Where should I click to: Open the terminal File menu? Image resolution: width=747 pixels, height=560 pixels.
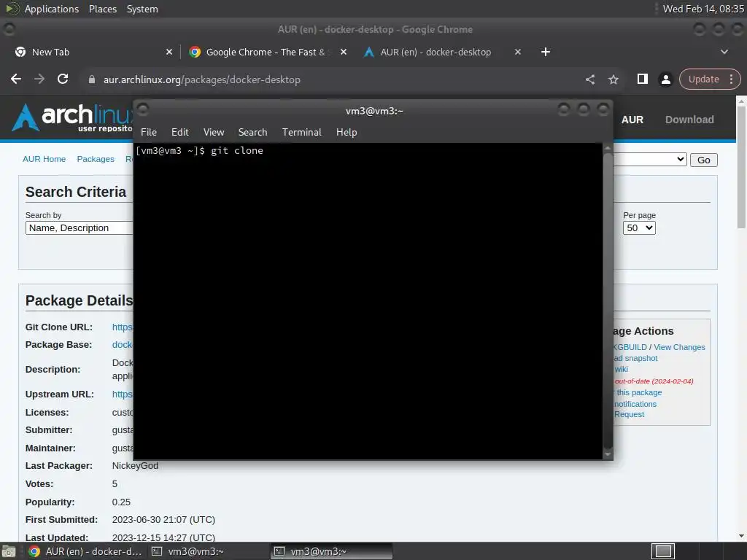point(149,133)
